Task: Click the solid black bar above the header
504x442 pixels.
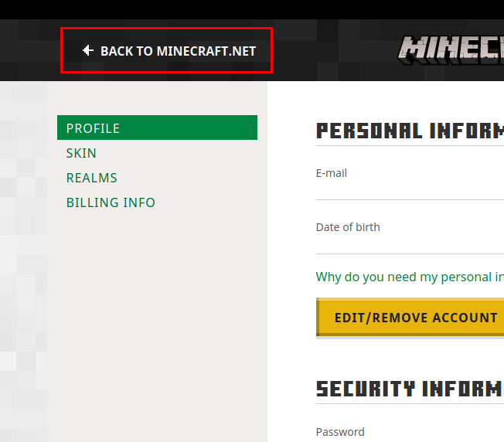Action: [252, 9]
